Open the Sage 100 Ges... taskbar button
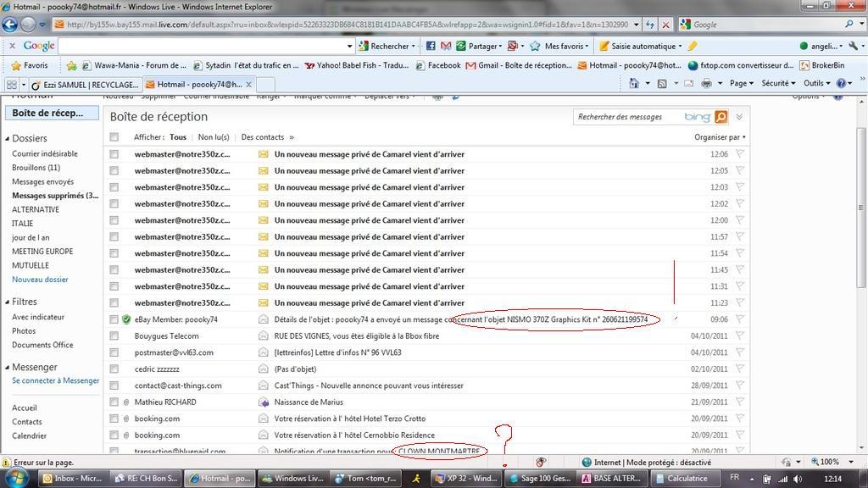The image size is (868, 488). [539, 479]
